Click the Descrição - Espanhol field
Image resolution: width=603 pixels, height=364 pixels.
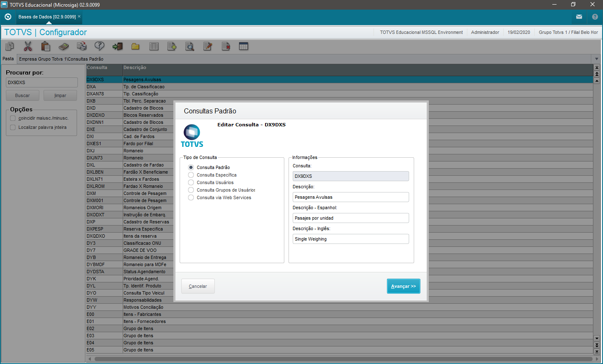(351, 218)
